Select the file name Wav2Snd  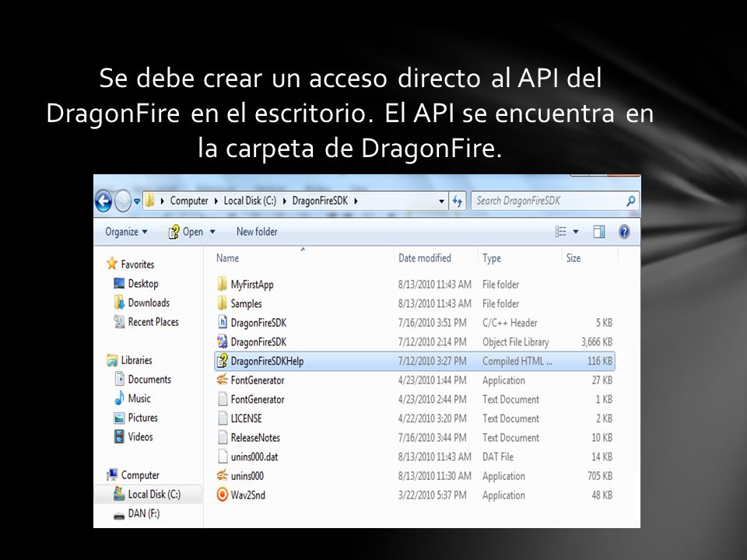(247, 495)
